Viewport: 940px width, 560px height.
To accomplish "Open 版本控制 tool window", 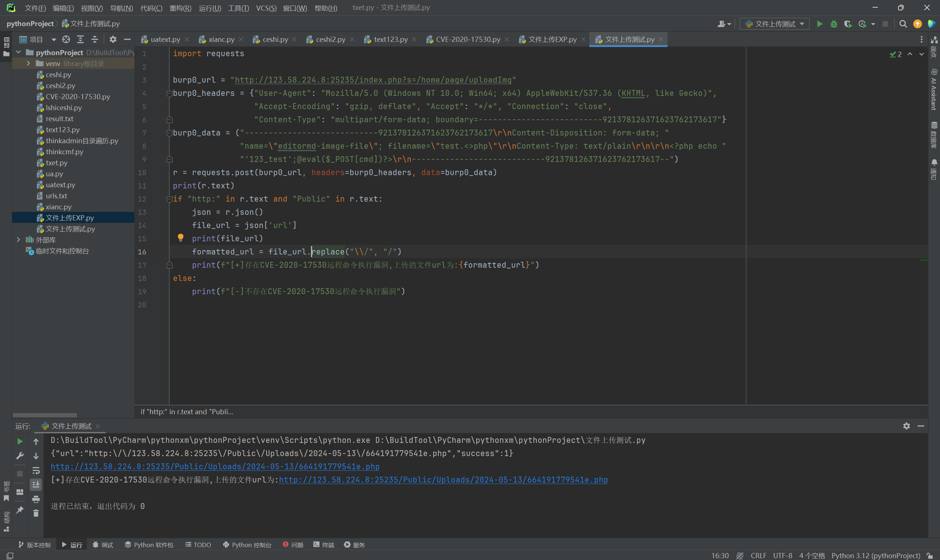I will [x=34, y=545].
